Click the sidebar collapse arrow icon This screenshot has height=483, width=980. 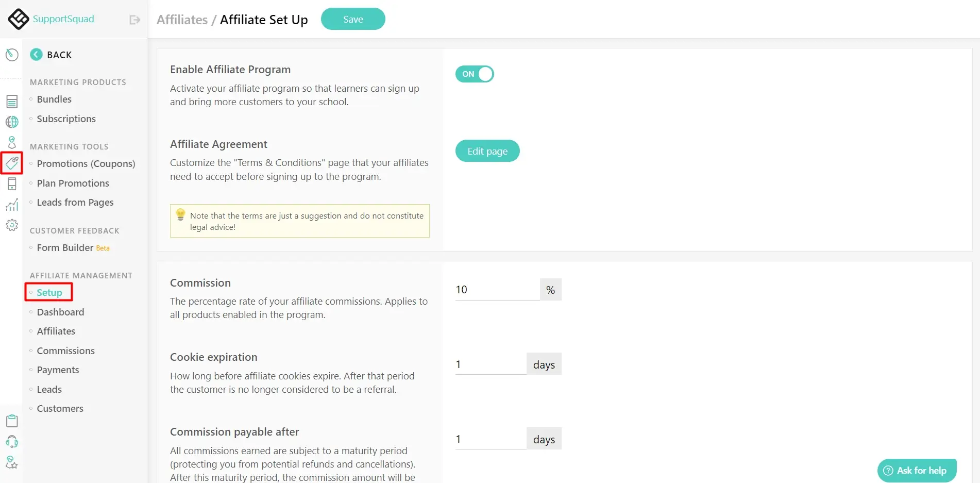(134, 20)
